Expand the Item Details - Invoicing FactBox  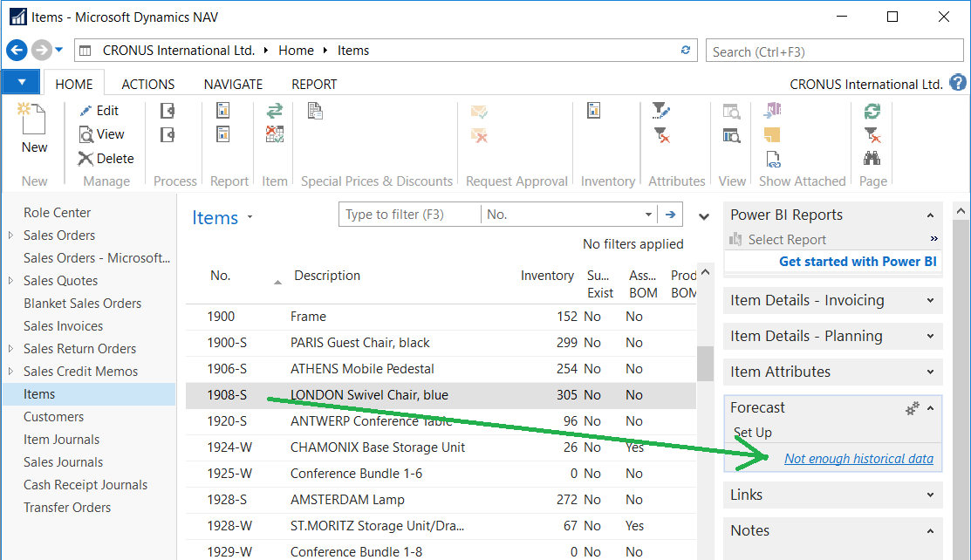pyautogui.click(x=931, y=300)
